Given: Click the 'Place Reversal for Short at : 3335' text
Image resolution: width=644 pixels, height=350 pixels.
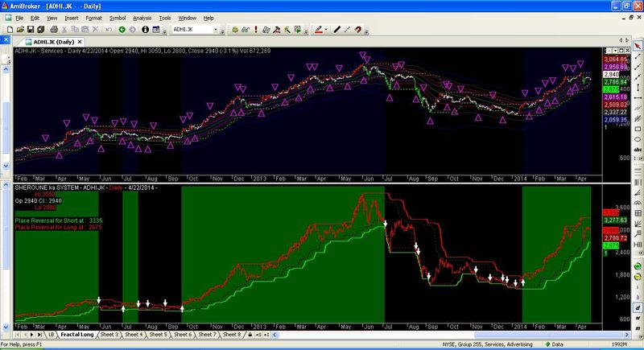Looking at the screenshot, I should (x=58, y=220).
